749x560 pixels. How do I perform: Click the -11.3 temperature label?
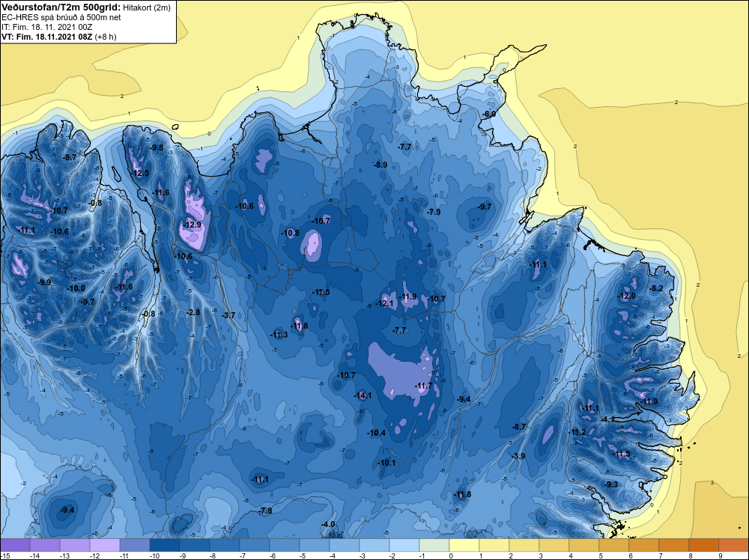click(x=279, y=335)
